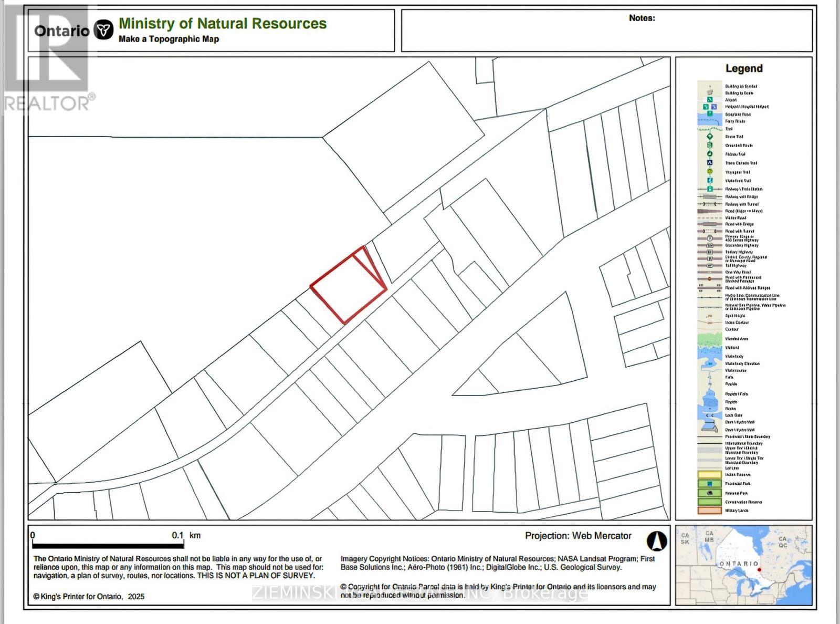Click the red dot on the Ontario inset map
This screenshot has width=840, height=624.
click(x=759, y=570)
